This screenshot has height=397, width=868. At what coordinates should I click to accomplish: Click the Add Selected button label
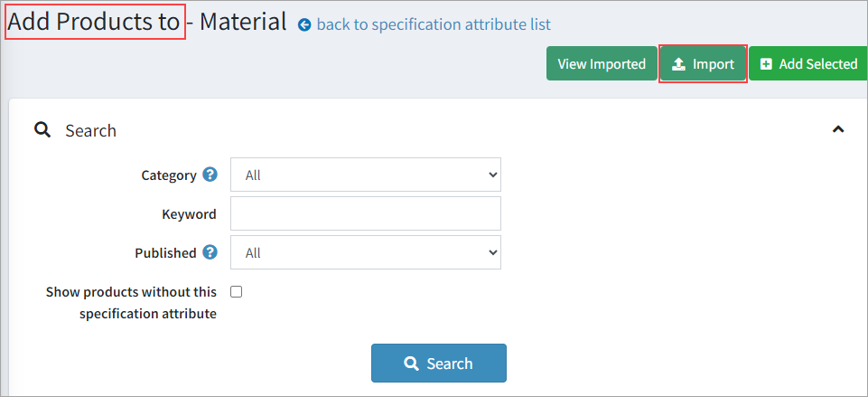(817, 64)
